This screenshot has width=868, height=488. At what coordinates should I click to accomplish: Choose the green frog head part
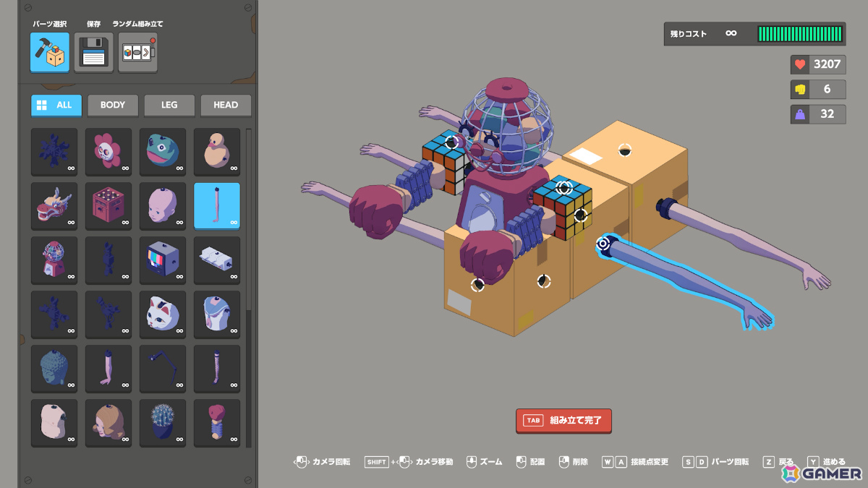click(163, 152)
